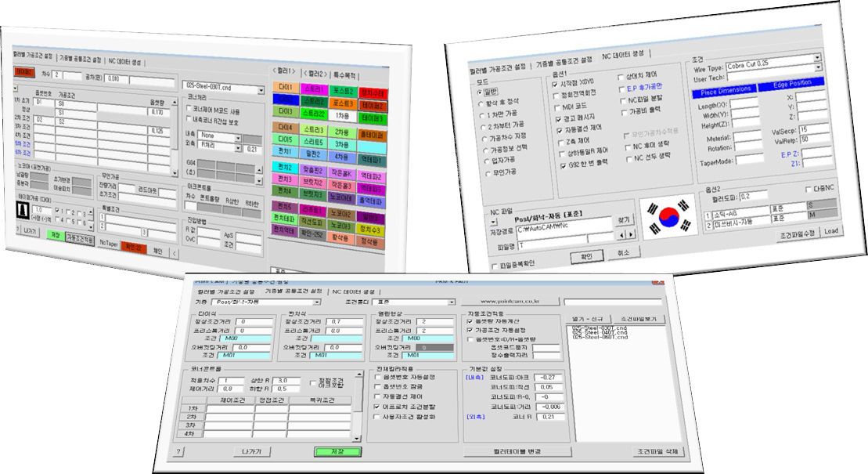Enable the E.P 후가공만 checkbox
Image resolution: width=868 pixels, height=474 pixels.
tap(621, 89)
